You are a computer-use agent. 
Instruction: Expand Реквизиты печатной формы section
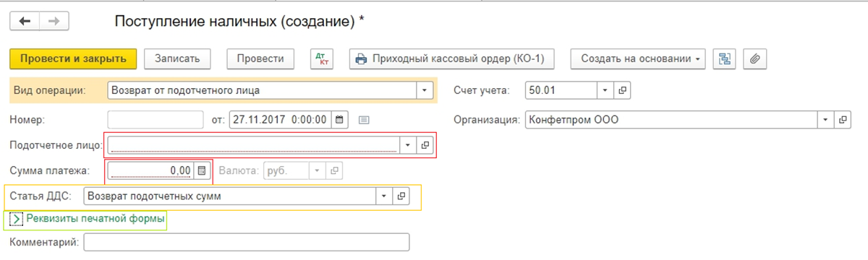(x=87, y=218)
